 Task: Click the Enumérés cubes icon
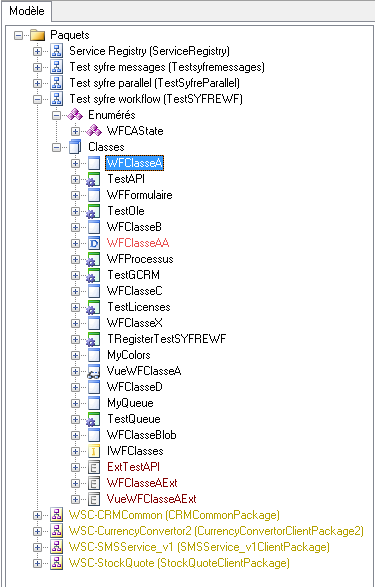click(x=75, y=115)
